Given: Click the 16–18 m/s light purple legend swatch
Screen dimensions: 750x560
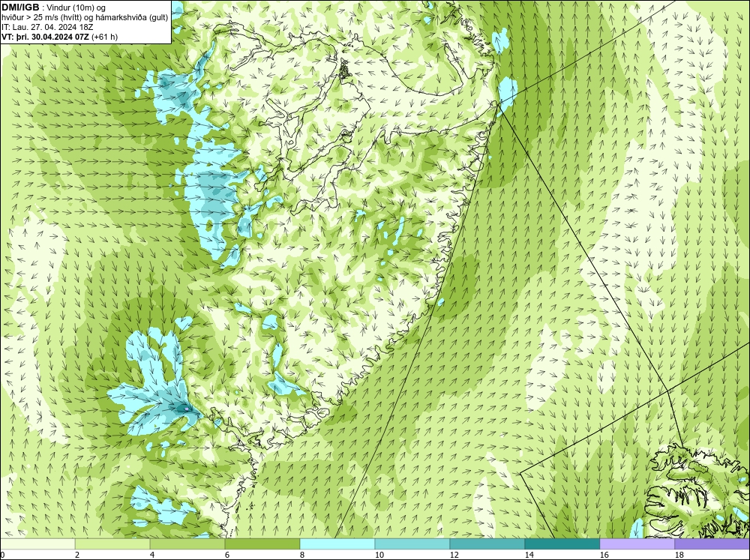Looking at the screenshot, I should [637, 544].
